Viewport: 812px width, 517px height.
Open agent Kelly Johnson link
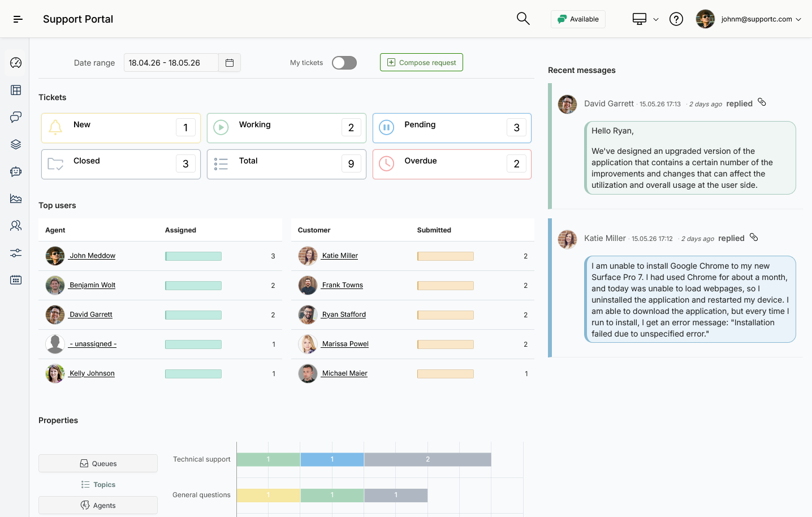tap(92, 373)
